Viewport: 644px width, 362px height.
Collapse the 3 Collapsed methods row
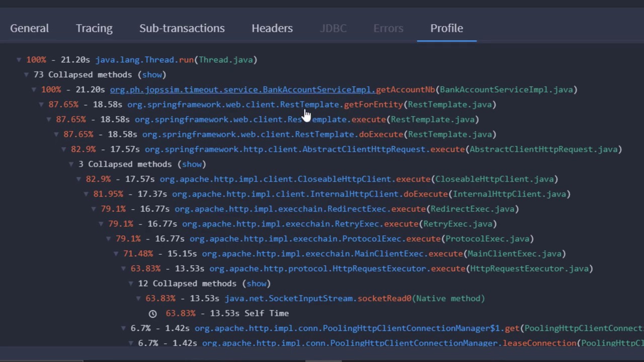[71, 164]
